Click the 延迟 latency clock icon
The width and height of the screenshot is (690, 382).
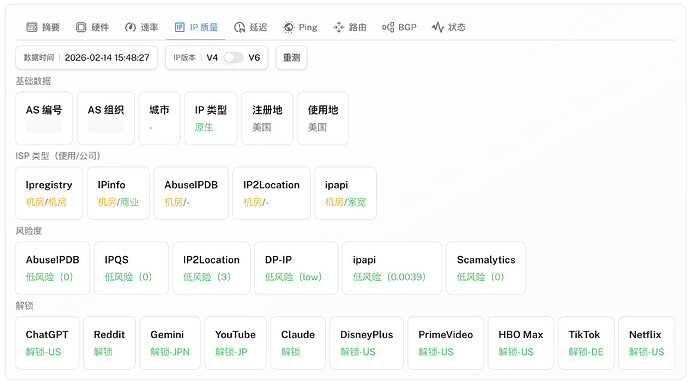pos(239,27)
